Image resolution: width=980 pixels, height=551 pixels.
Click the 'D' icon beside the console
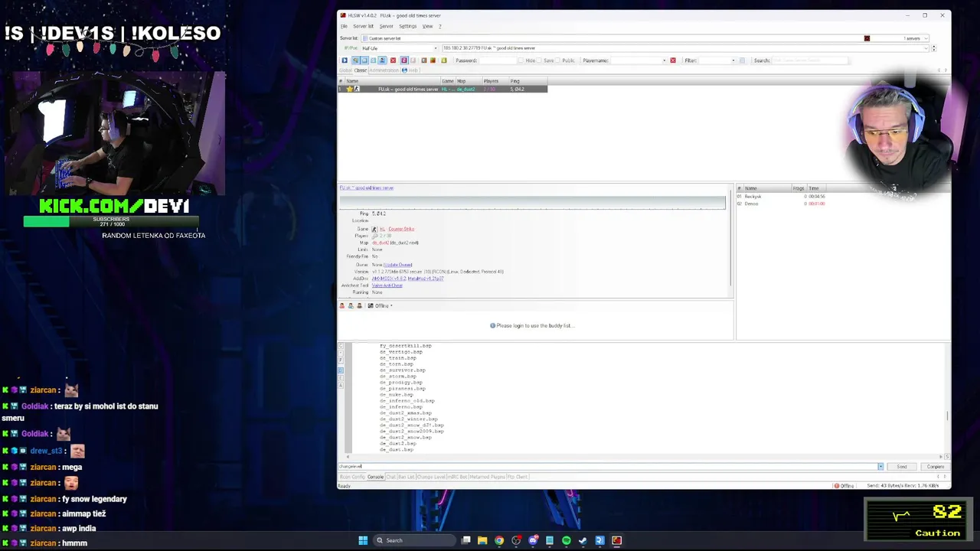point(341,370)
